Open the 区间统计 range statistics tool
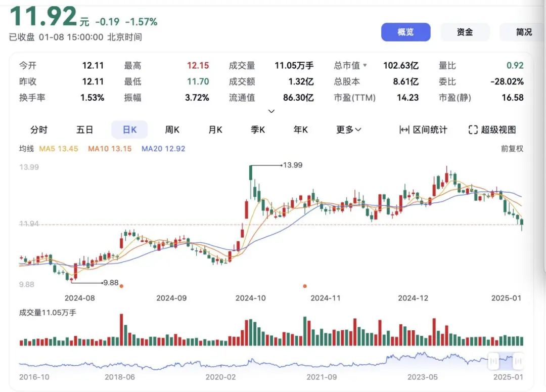Screen dimensions: 546x392 tap(423, 130)
